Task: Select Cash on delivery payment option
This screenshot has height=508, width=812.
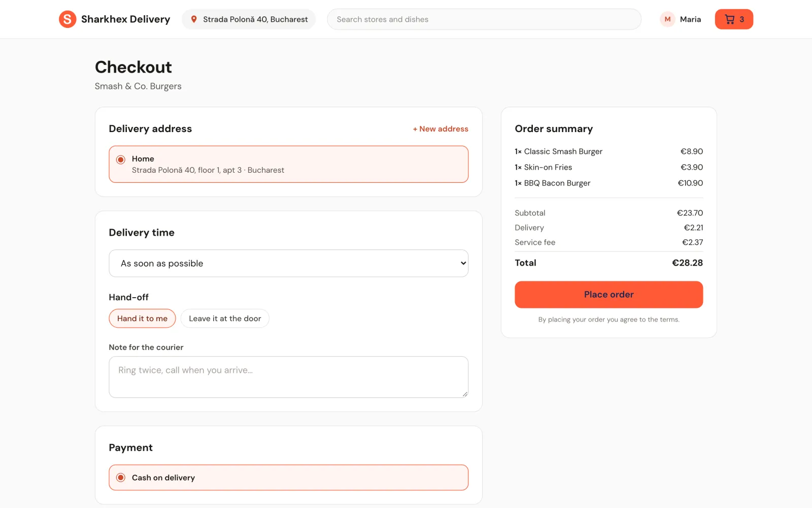Action: coord(288,478)
